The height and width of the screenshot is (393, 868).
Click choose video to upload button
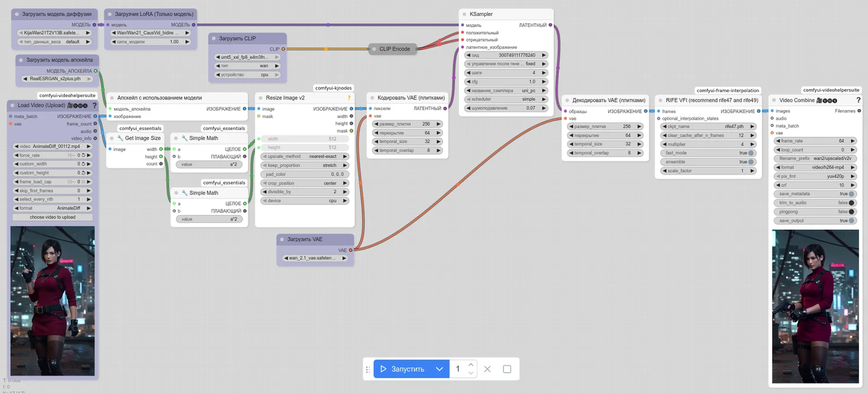coord(53,217)
